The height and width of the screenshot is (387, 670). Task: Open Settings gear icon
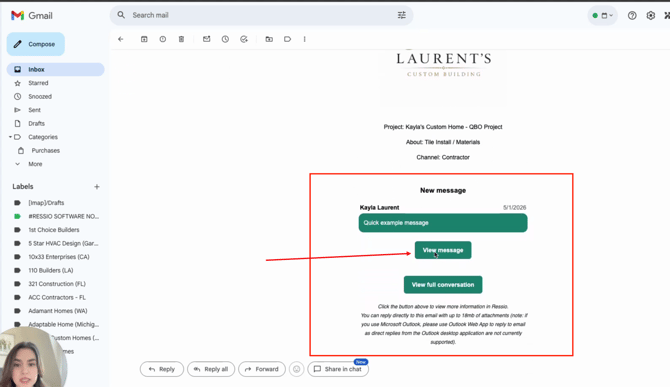[650, 15]
